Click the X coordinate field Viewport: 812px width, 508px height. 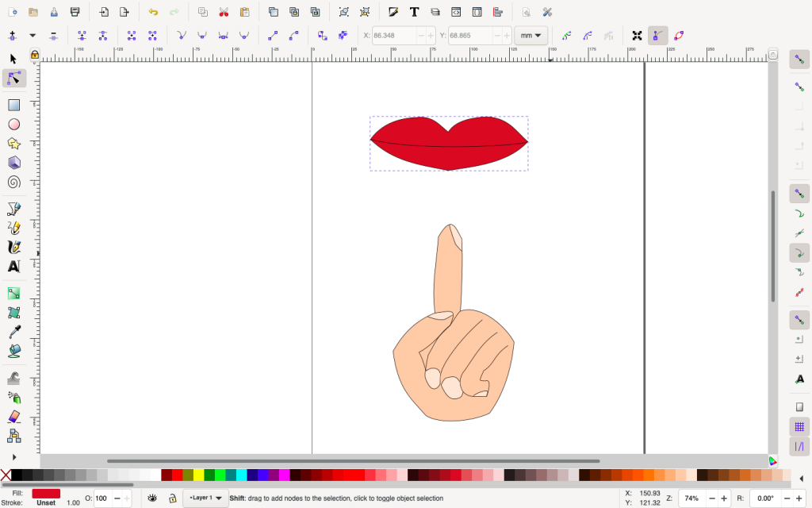click(393, 35)
